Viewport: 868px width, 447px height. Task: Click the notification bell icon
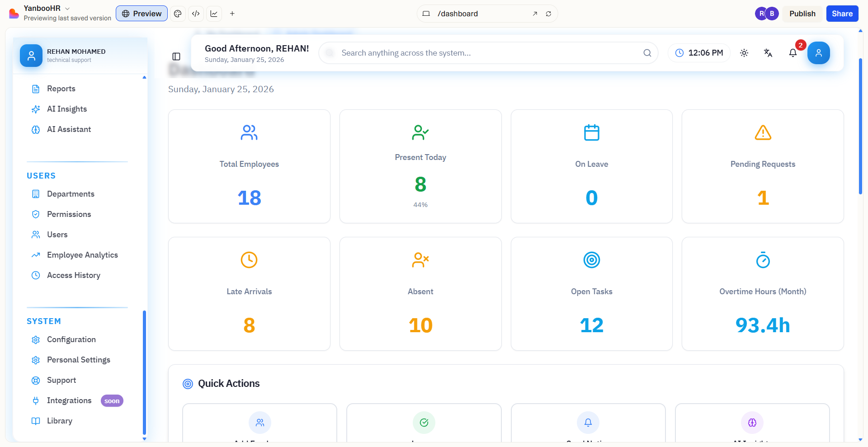[x=793, y=53]
